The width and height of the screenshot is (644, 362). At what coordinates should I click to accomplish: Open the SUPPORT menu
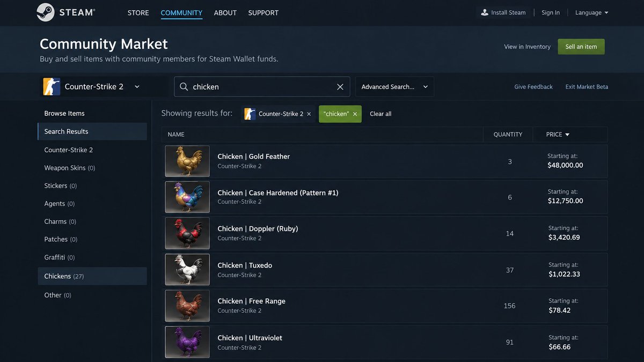tap(264, 12)
